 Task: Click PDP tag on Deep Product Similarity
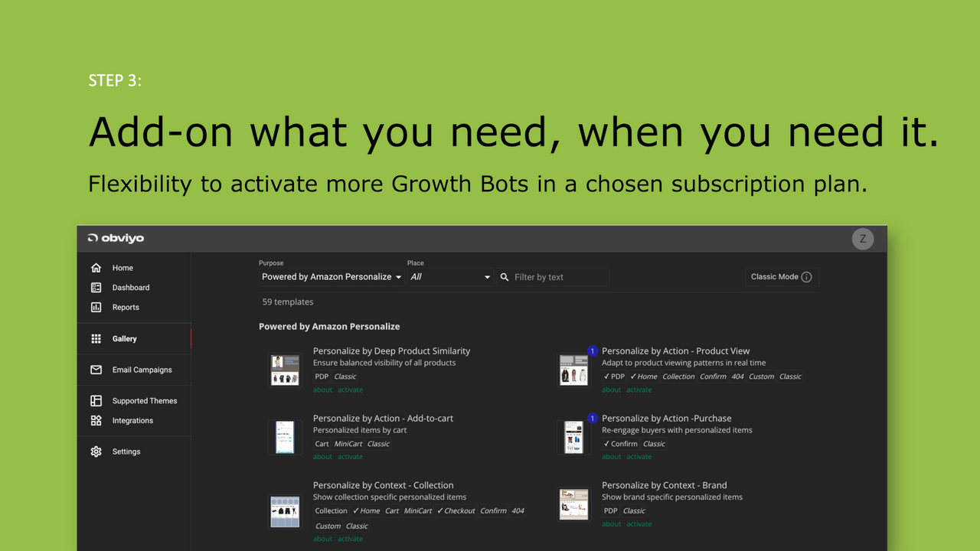pos(322,377)
